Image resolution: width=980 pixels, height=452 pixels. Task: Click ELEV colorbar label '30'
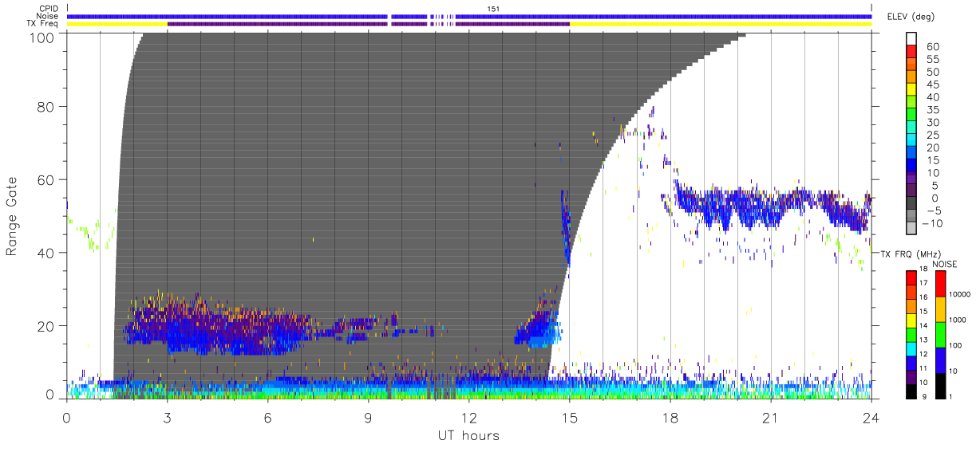[933, 122]
